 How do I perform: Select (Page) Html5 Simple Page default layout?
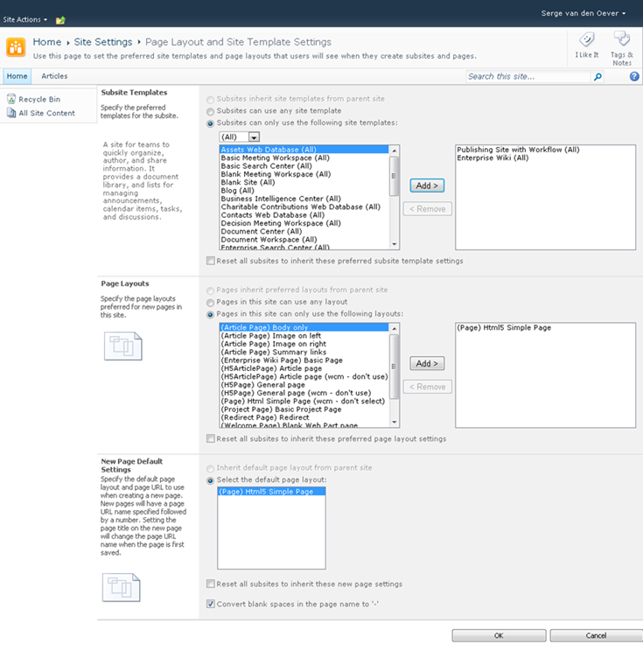[271, 492]
